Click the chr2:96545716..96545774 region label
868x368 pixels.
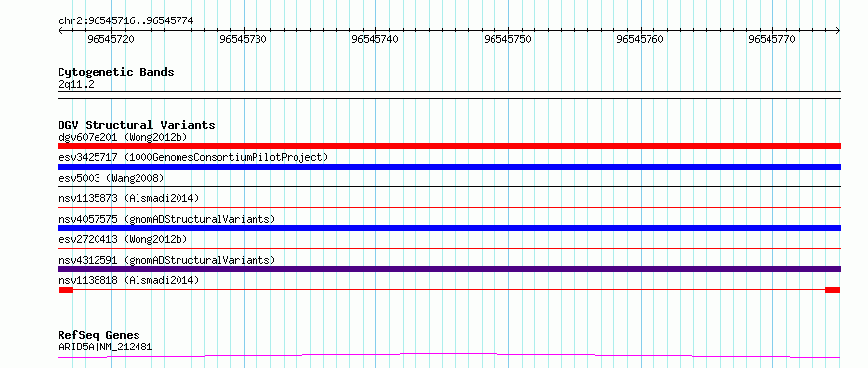tap(126, 21)
